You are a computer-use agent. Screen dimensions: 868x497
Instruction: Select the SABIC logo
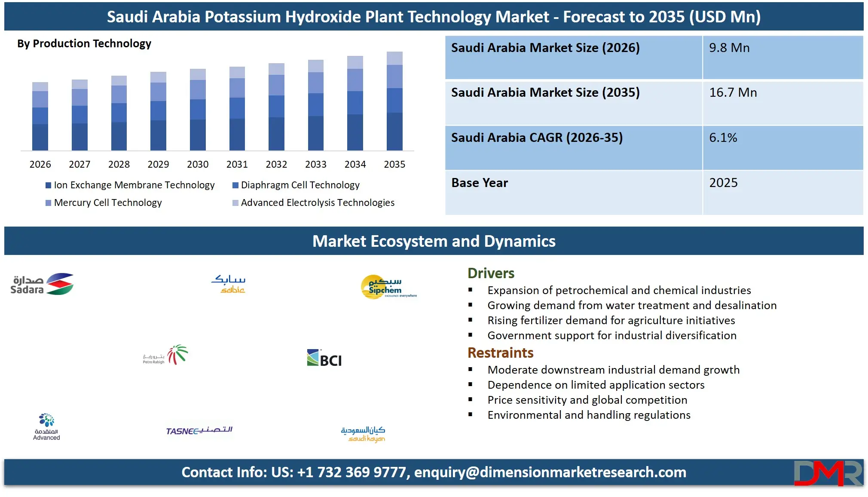pyautogui.click(x=229, y=283)
